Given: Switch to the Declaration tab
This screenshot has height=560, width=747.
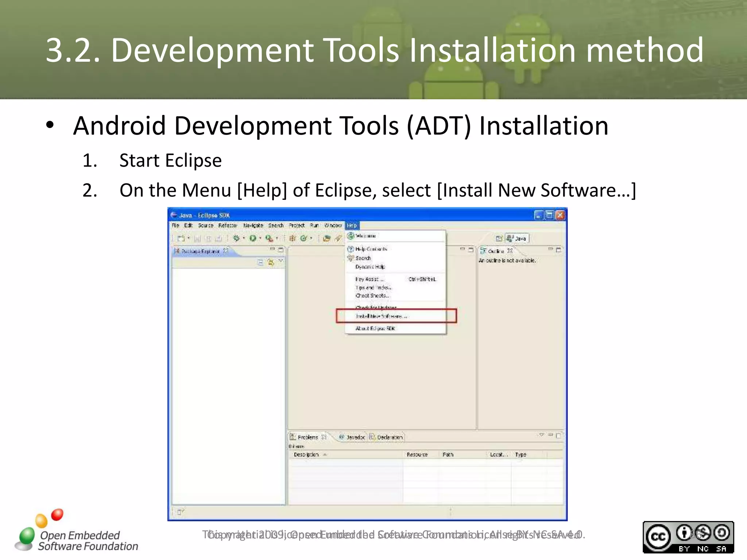Looking at the screenshot, I should [386, 437].
